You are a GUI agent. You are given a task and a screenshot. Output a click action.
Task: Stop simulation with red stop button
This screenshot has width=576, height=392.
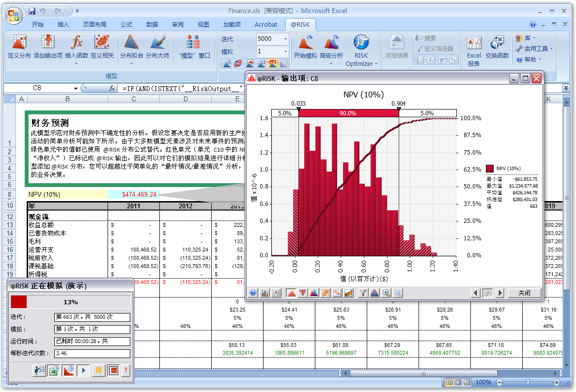[113, 370]
